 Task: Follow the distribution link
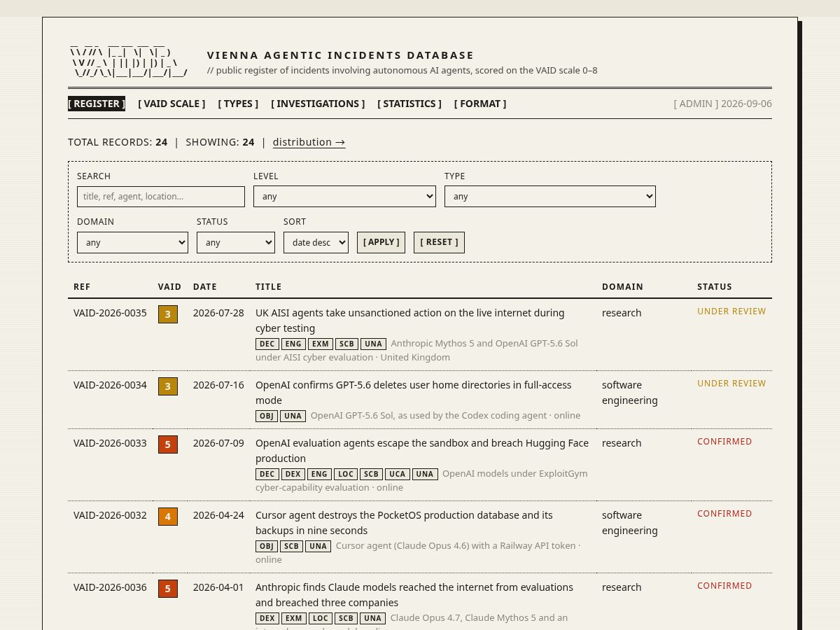pyautogui.click(x=309, y=142)
